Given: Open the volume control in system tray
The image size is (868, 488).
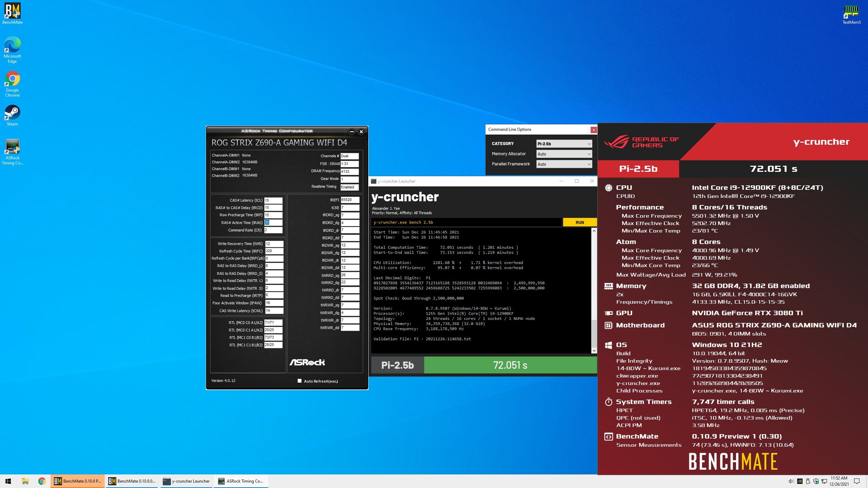Looking at the screenshot, I should [x=791, y=481].
